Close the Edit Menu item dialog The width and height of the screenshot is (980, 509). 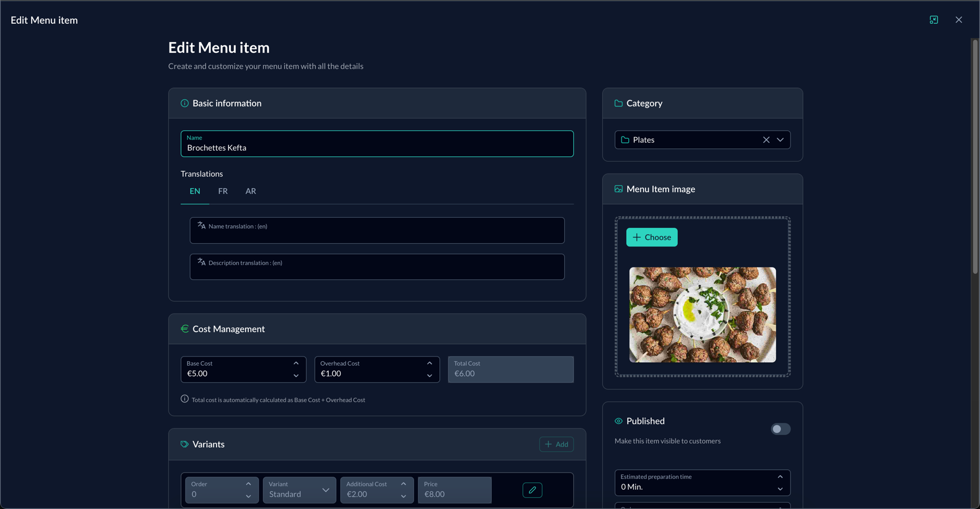tap(958, 20)
